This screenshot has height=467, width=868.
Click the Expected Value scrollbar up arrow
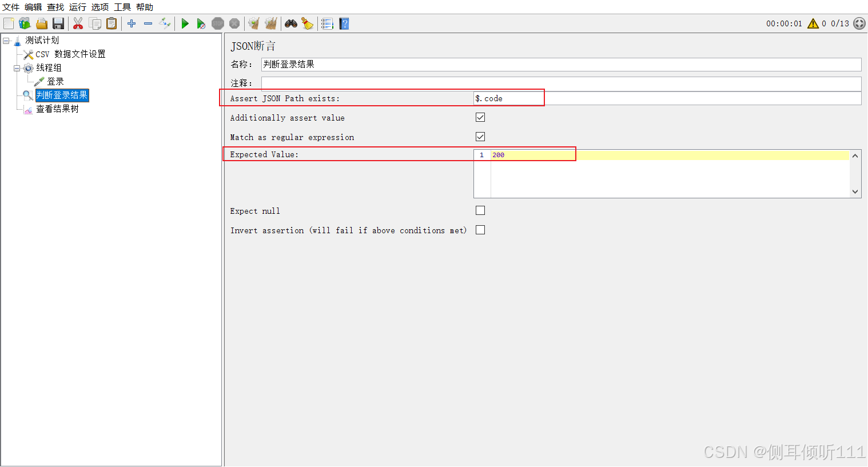point(855,155)
